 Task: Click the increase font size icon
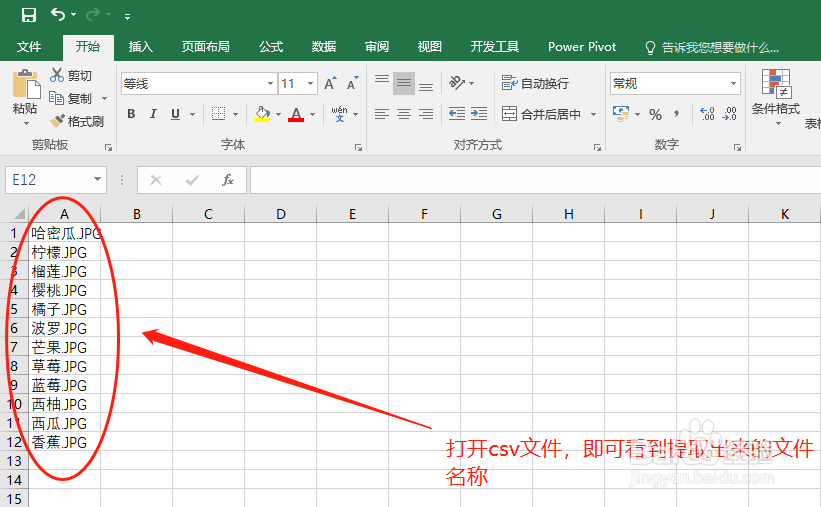click(x=330, y=83)
